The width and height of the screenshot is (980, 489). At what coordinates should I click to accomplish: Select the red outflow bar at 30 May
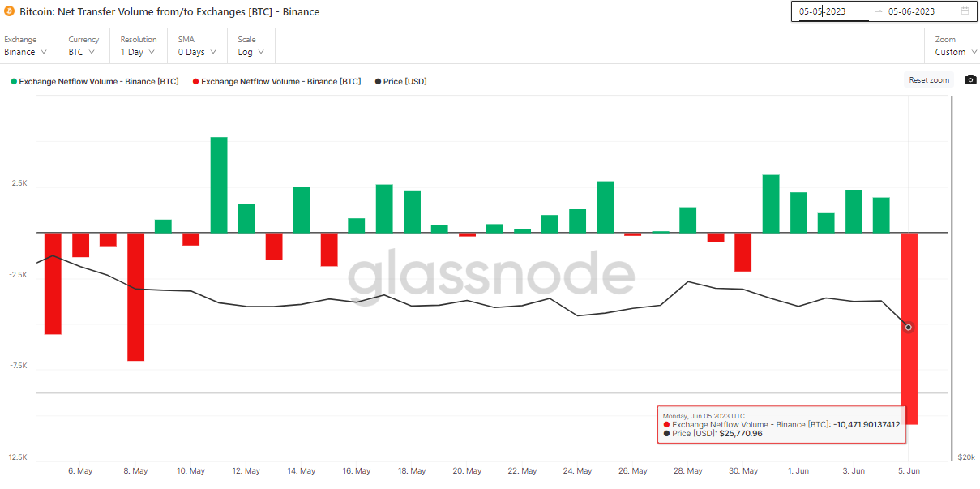742,252
